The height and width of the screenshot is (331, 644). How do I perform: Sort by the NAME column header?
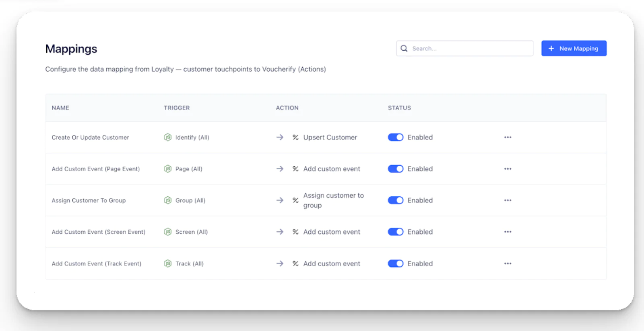[x=60, y=108]
